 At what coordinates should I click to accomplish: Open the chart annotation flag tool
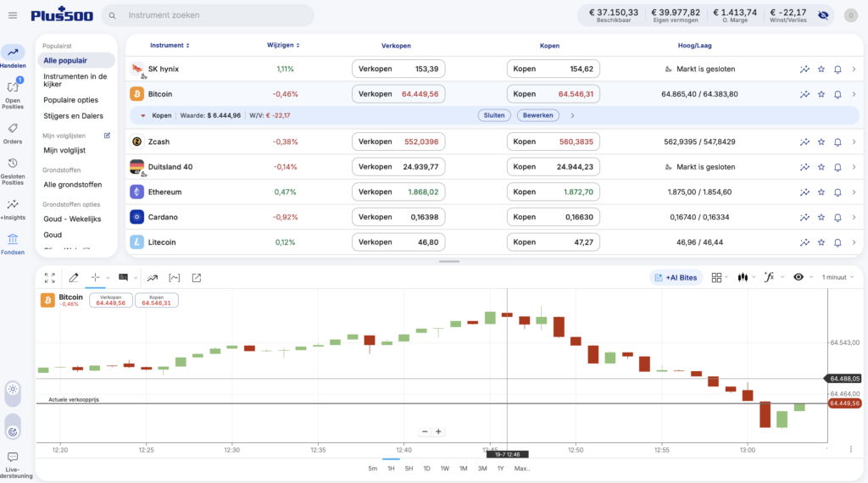(x=124, y=278)
